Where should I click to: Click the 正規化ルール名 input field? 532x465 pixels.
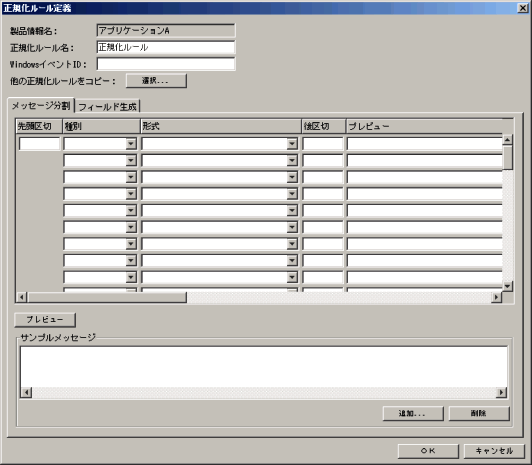pyautogui.click(x=166, y=47)
